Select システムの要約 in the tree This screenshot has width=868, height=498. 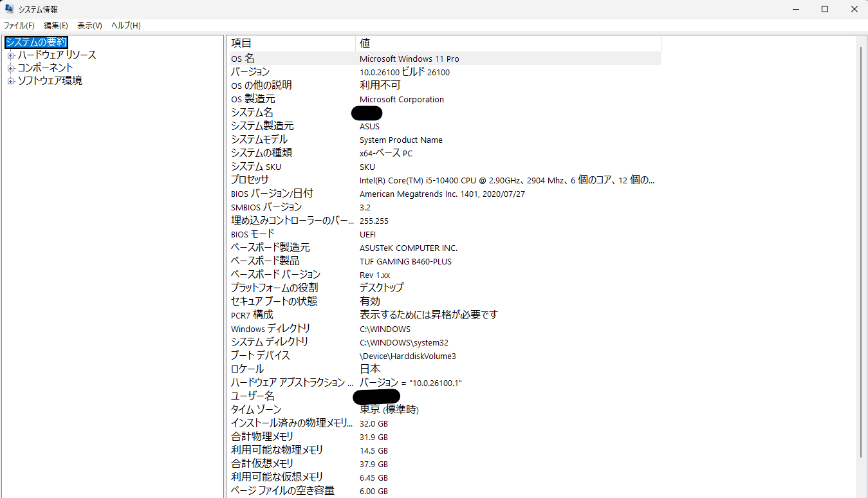[36, 42]
